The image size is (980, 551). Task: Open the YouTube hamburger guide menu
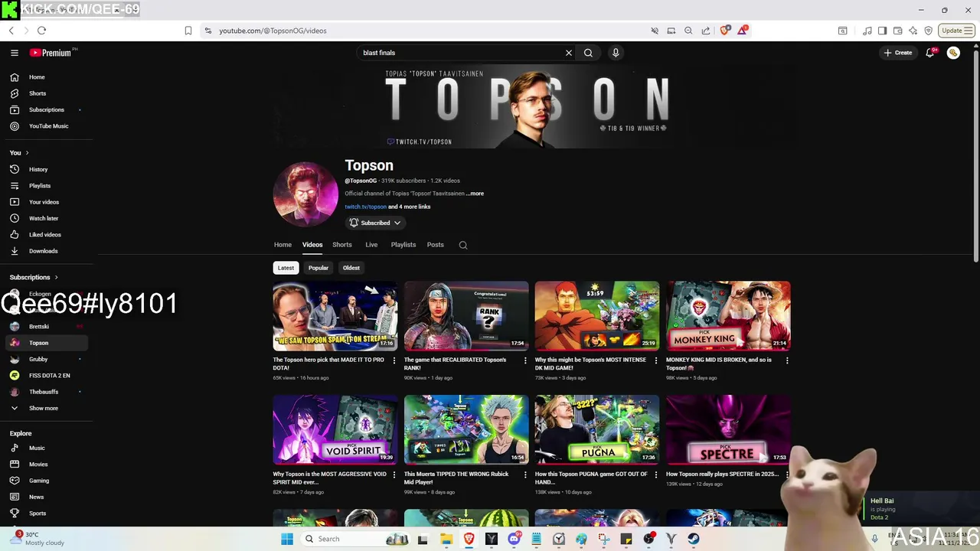point(15,53)
